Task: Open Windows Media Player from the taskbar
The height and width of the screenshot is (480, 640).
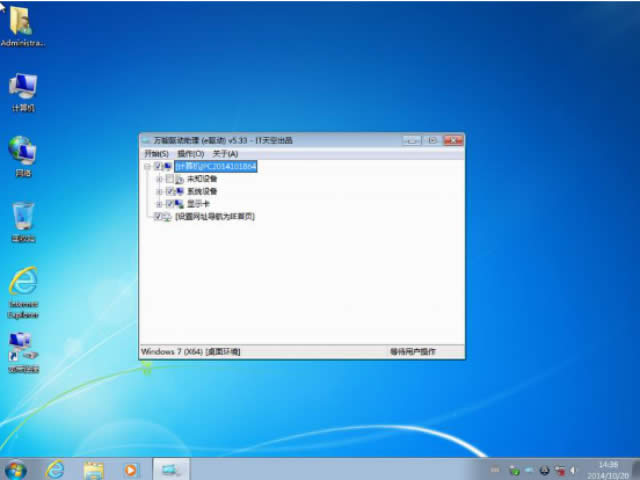Action: pos(130,469)
